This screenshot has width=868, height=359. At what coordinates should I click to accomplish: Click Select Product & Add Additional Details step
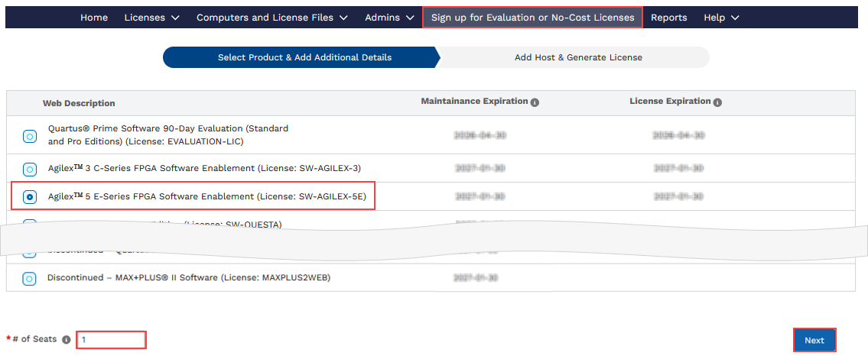tap(304, 57)
